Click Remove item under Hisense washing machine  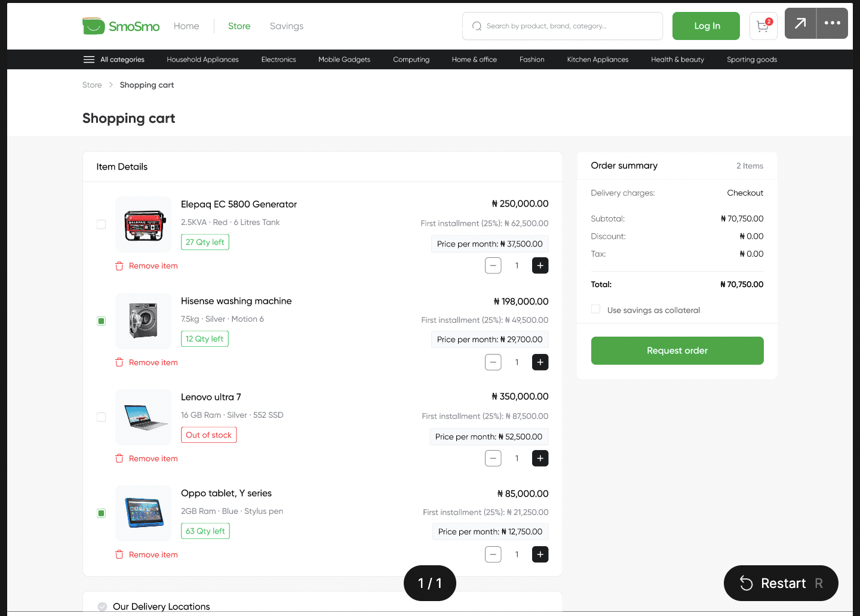tap(153, 362)
